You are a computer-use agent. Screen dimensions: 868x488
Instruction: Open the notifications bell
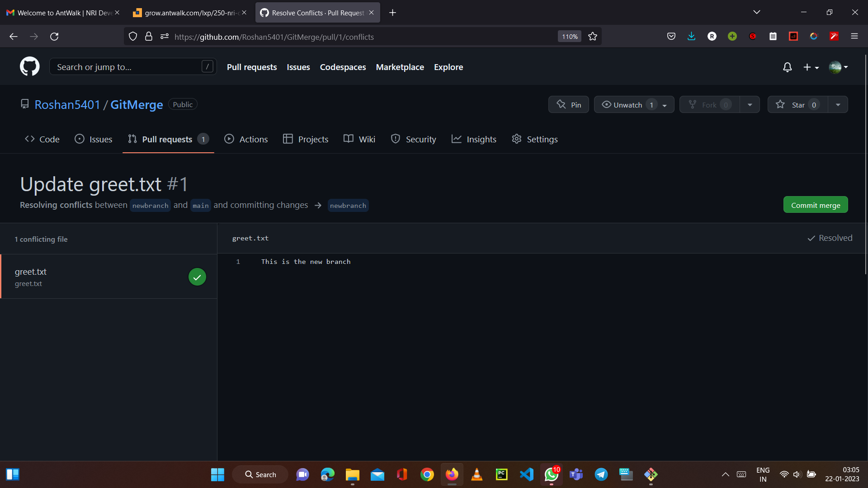pos(787,67)
